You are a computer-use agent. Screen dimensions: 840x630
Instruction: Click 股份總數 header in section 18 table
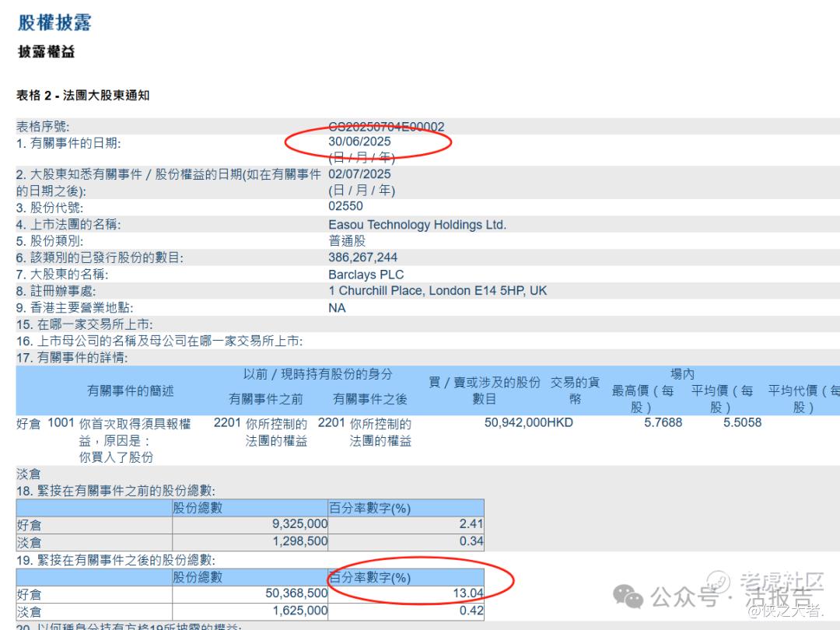coord(198,508)
